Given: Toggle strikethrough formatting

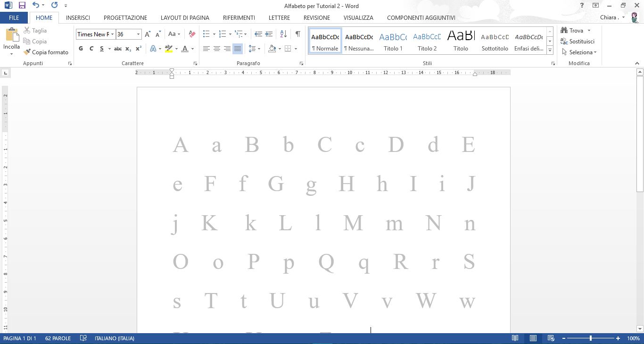Looking at the screenshot, I should (118, 49).
